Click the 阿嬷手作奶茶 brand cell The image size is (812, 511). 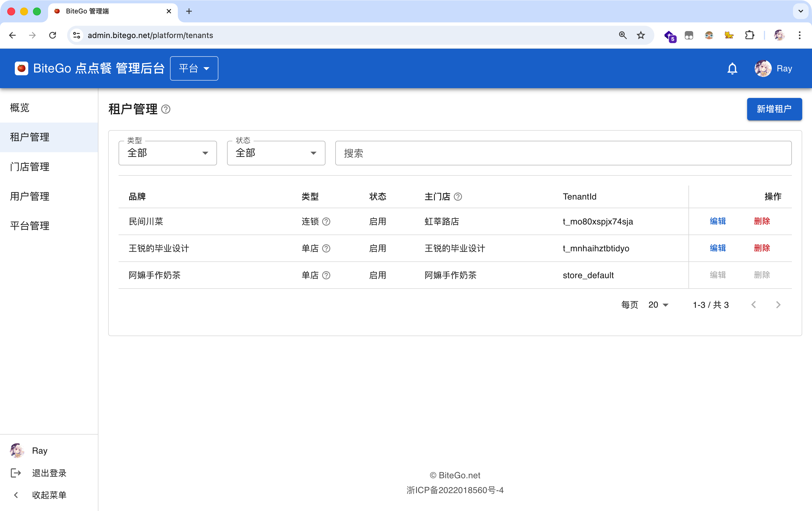click(154, 275)
